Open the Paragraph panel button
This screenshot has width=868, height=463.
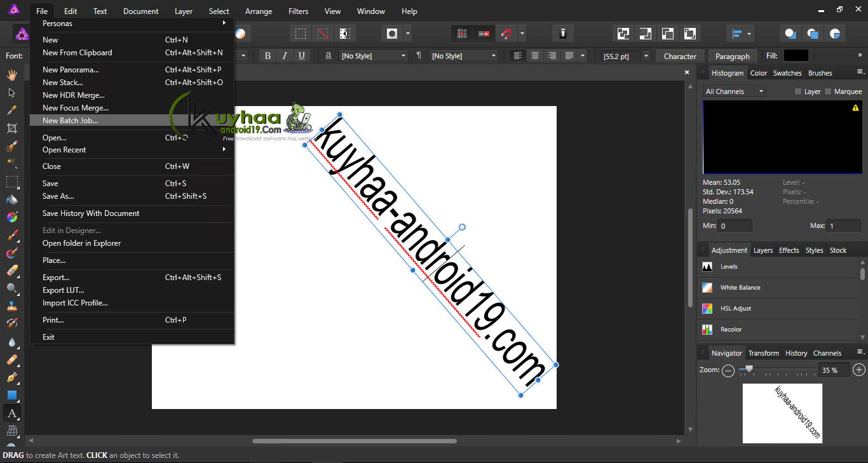coord(733,56)
